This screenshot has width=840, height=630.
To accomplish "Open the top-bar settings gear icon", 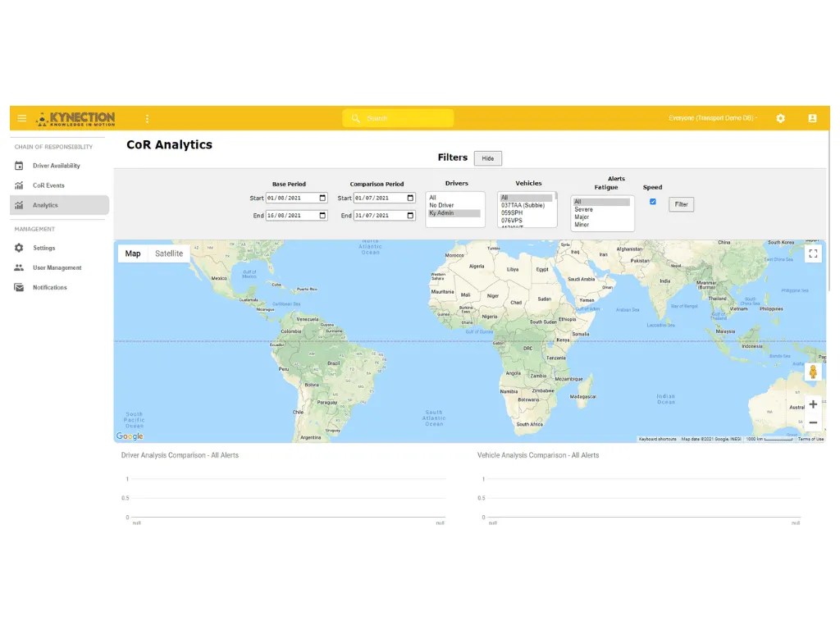I will click(x=780, y=118).
